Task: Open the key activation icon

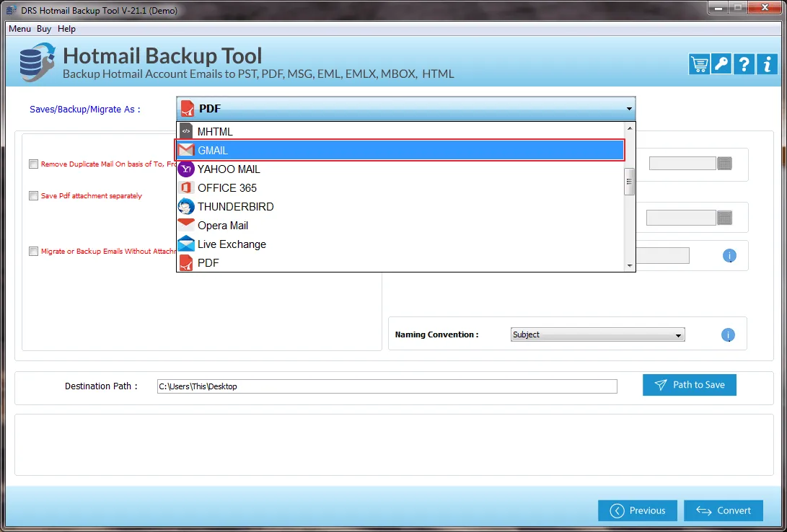Action: (721, 65)
